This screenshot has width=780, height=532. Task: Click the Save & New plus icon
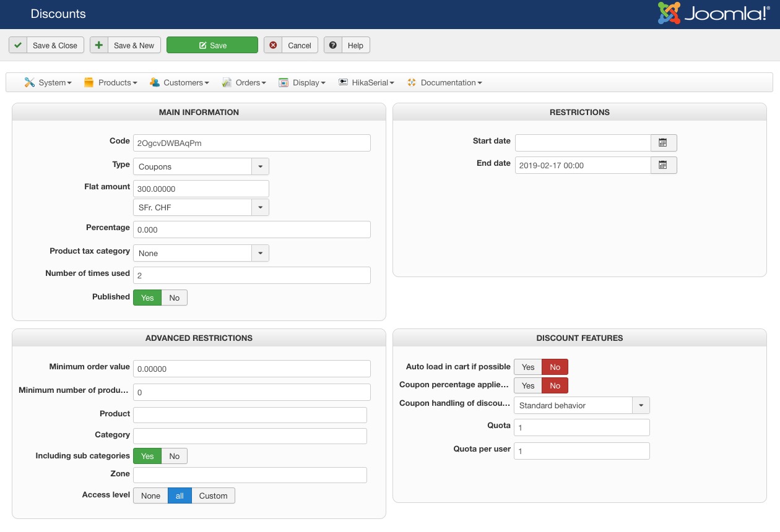[x=99, y=45]
